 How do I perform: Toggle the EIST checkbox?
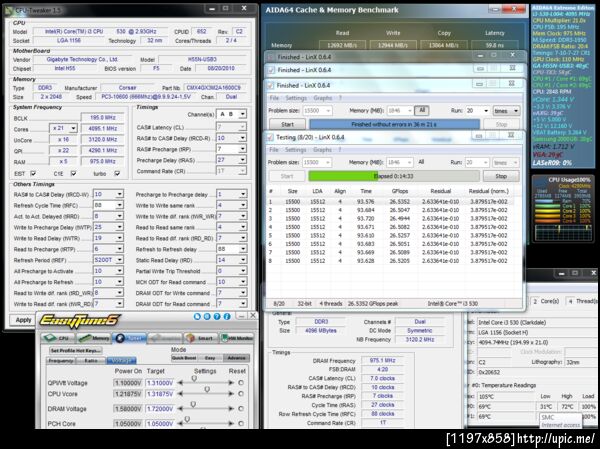click(33, 173)
